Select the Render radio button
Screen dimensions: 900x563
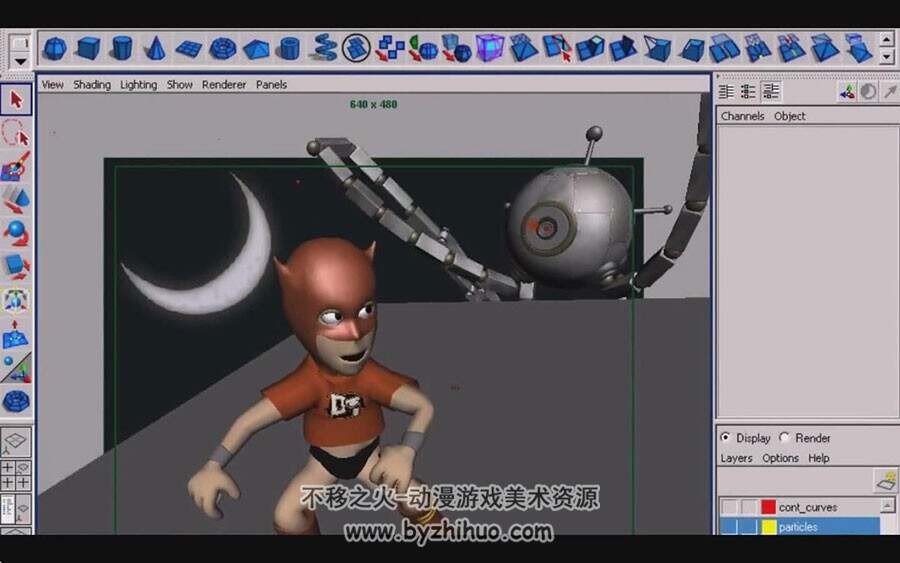coord(784,437)
